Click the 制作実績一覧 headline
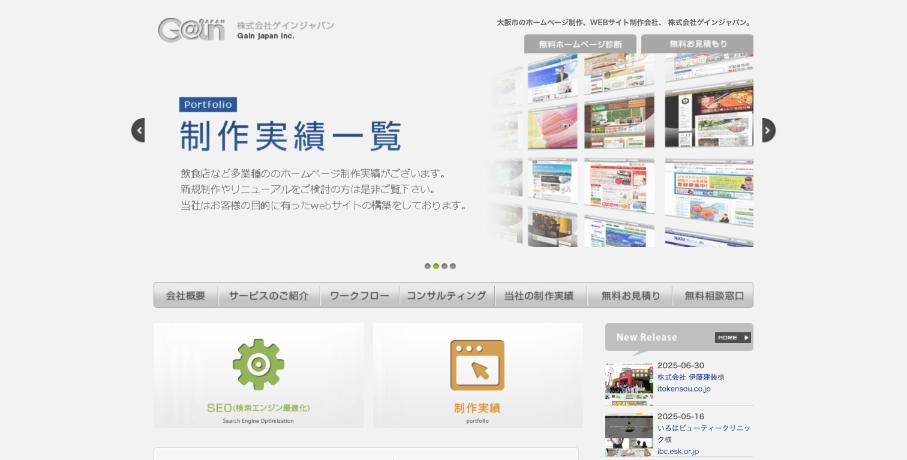Image resolution: width=907 pixels, height=460 pixels. (290, 137)
